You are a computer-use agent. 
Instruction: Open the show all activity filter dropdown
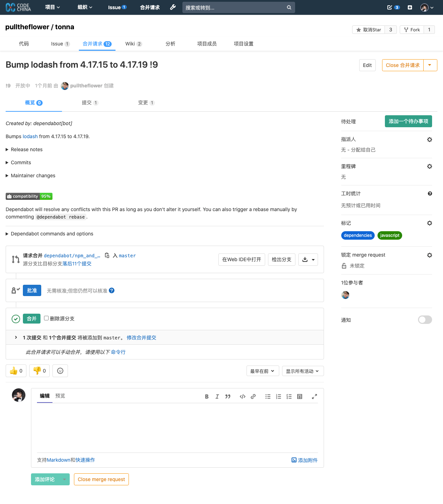tap(302, 371)
